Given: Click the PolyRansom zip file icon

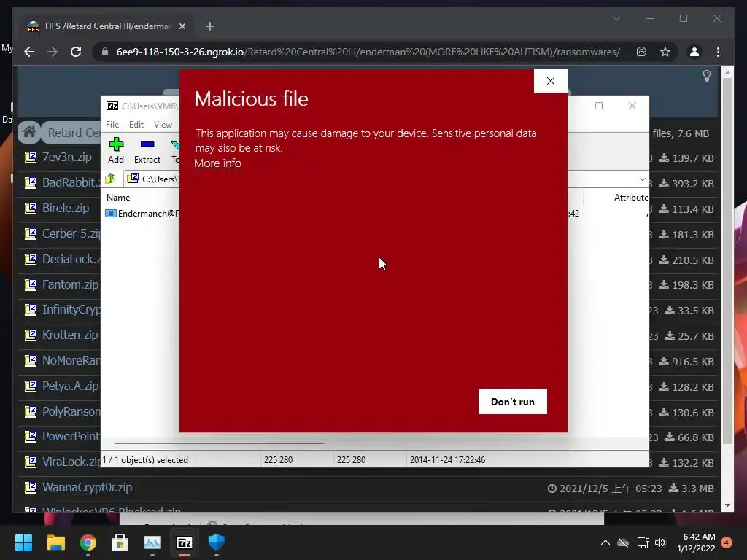Looking at the screenshot, I should click(x=31, y=411).
